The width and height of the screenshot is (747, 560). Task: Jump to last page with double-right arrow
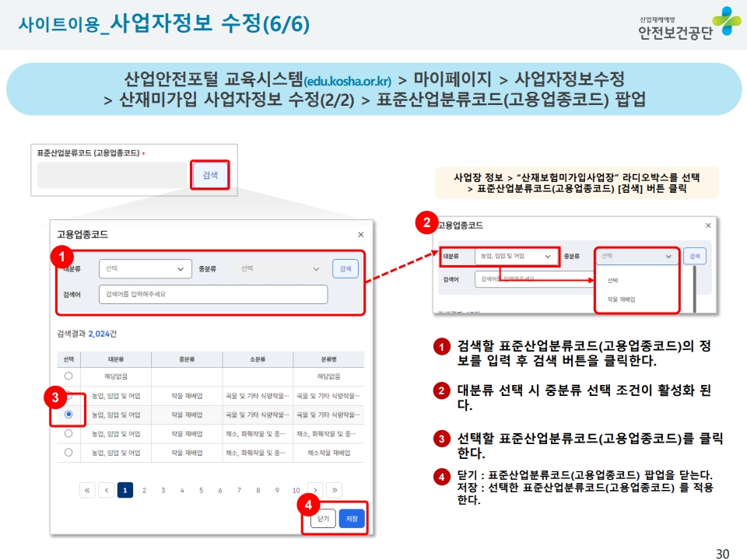(335, 490)
